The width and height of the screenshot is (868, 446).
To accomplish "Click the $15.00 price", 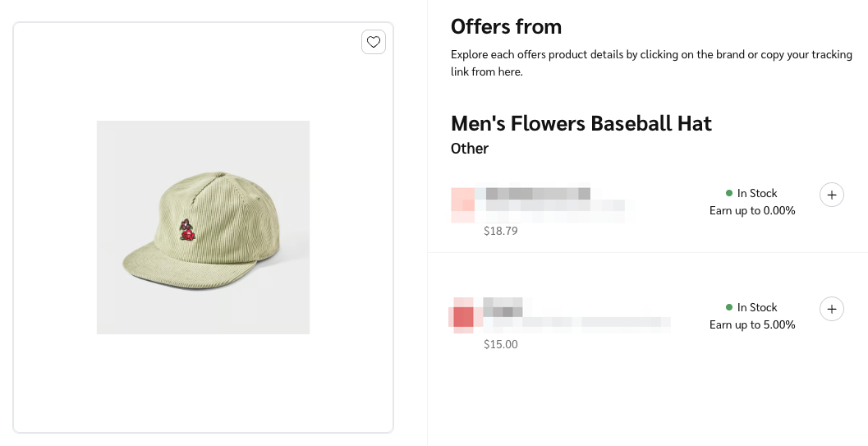I will coord(501,344).
